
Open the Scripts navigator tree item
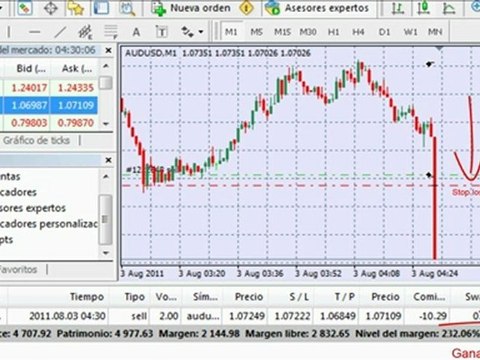click(6, 240)
